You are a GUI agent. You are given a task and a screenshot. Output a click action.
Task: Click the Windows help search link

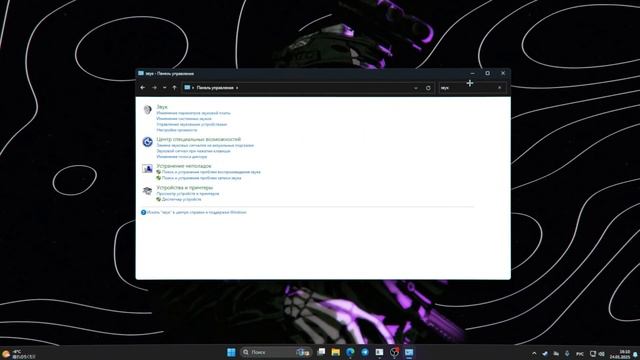click(x=196, y=212)
